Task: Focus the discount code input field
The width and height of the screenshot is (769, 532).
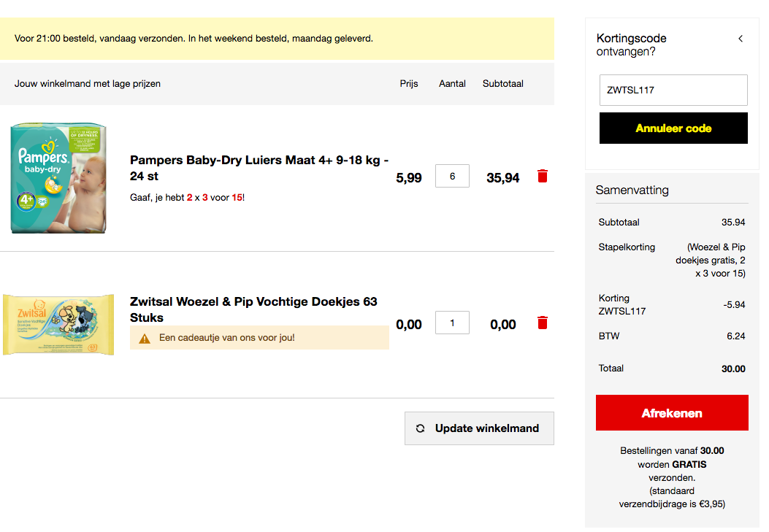Action: click(x=673, y=90)
